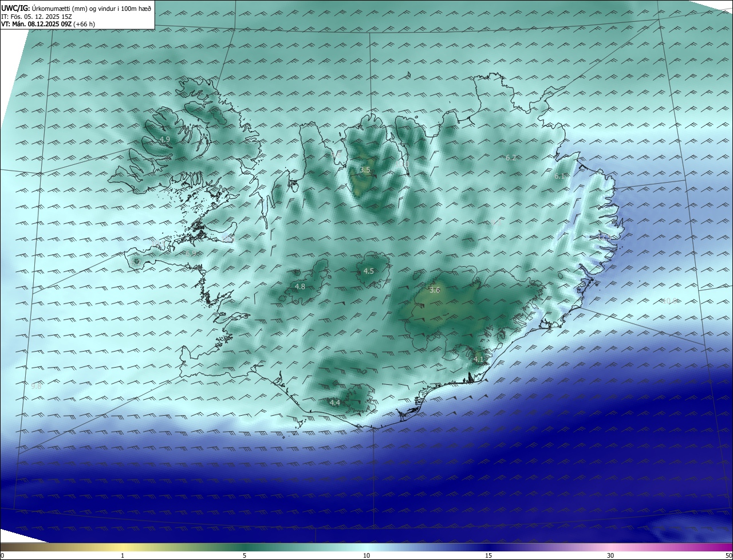The image size is (733, 560).
Task: Click the 10 tick label on the color scale
Action: click(x=366, y=555)
